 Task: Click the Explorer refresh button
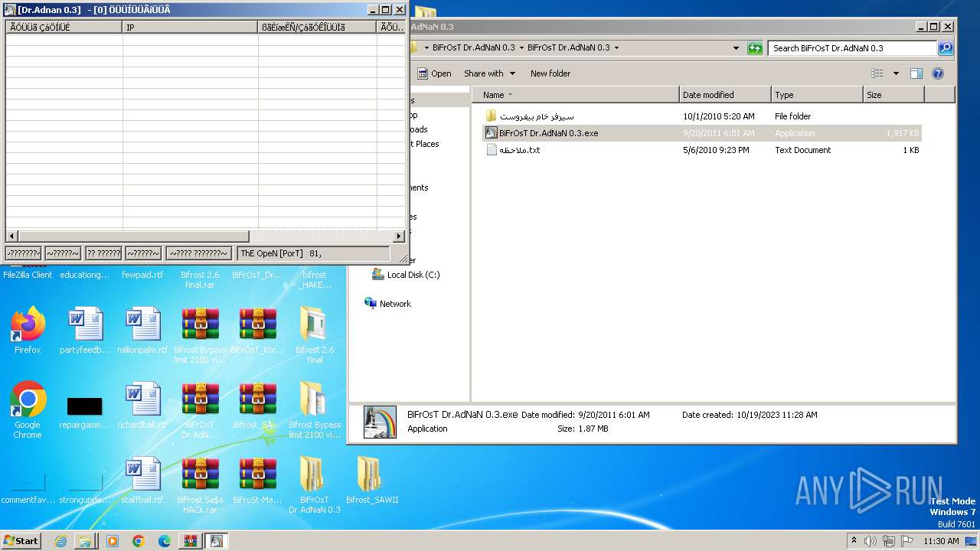755,47
